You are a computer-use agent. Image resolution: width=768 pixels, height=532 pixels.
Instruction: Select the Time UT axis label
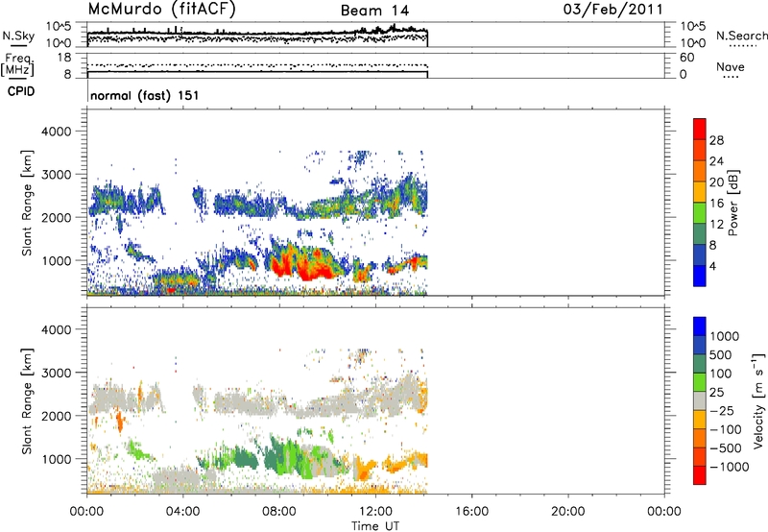[x=375, y=526]
